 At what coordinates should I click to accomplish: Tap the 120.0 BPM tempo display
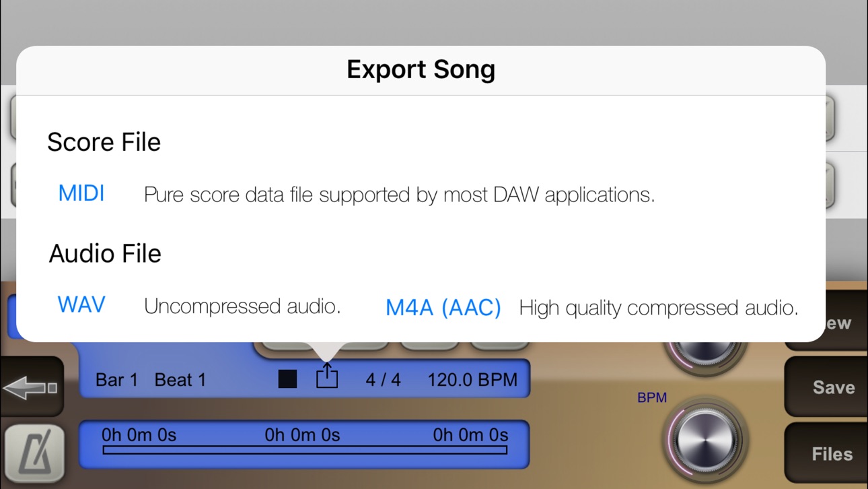click(x=472, y=380)
